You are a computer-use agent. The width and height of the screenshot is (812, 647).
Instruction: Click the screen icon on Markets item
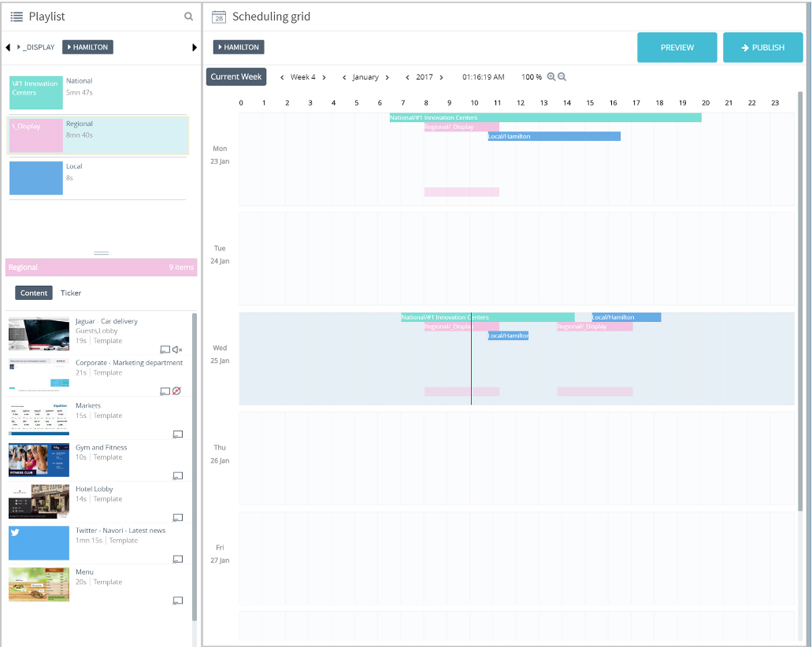177,434
